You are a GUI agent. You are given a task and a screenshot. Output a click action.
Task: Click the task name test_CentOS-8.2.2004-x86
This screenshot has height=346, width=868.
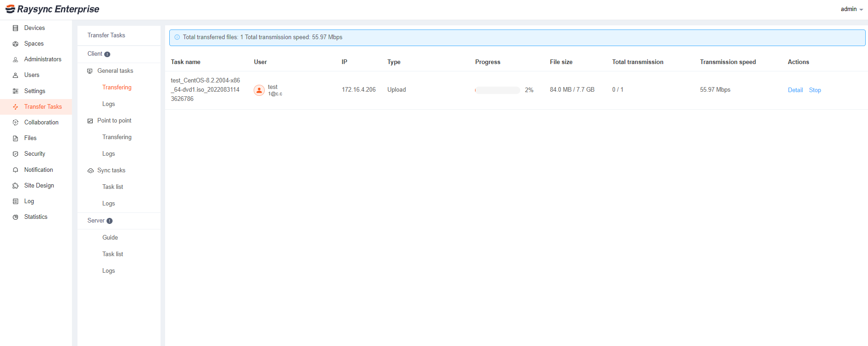(205, 90)
